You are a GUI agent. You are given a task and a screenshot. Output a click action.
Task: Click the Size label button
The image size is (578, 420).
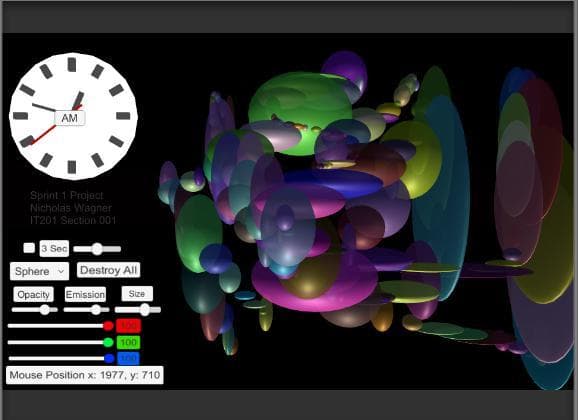137,294
